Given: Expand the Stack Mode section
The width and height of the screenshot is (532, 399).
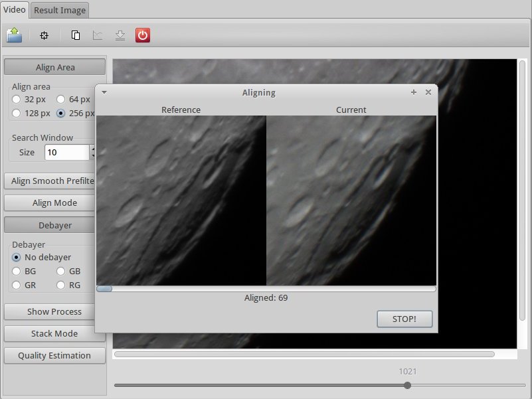Looking at the screenshot, I should tap(54, 333).
